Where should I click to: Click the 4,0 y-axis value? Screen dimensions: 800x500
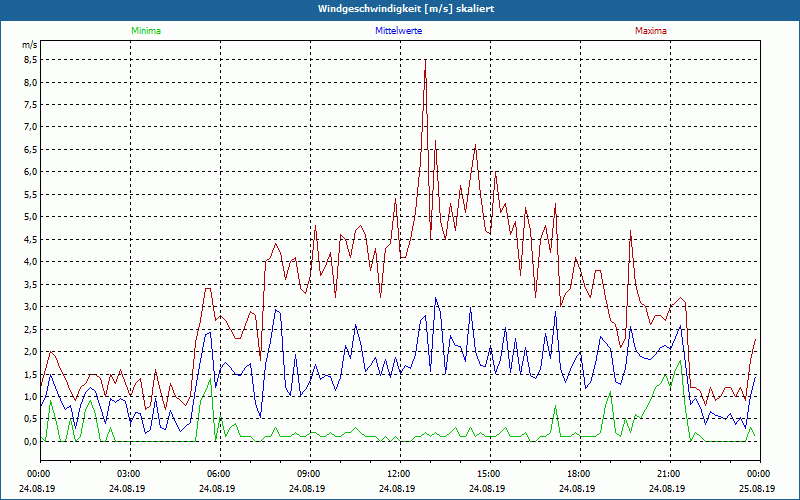[x=31, y=262]
